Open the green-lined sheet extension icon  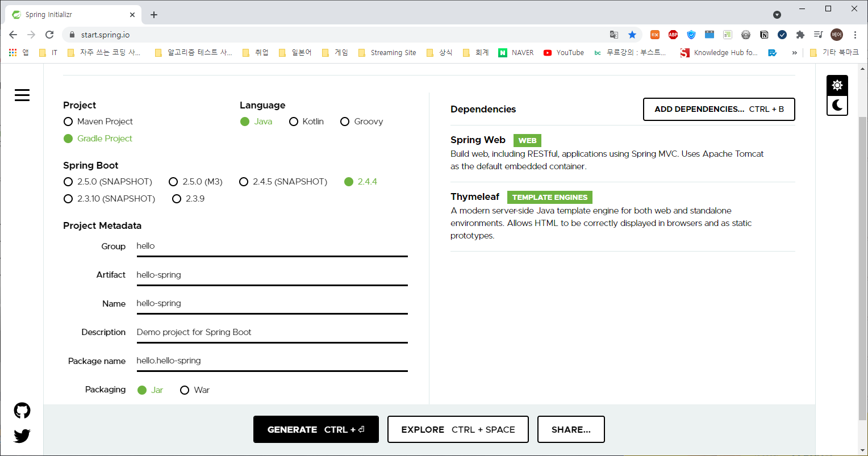[x=728, y=35]
